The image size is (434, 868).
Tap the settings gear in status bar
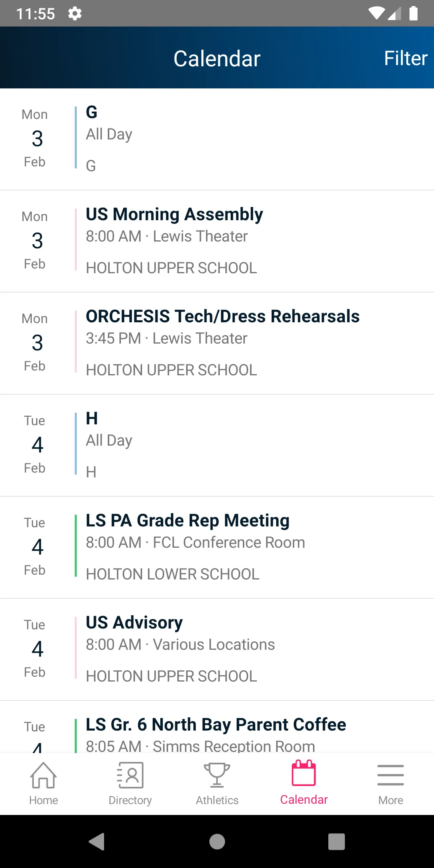(x=75, y=14)
